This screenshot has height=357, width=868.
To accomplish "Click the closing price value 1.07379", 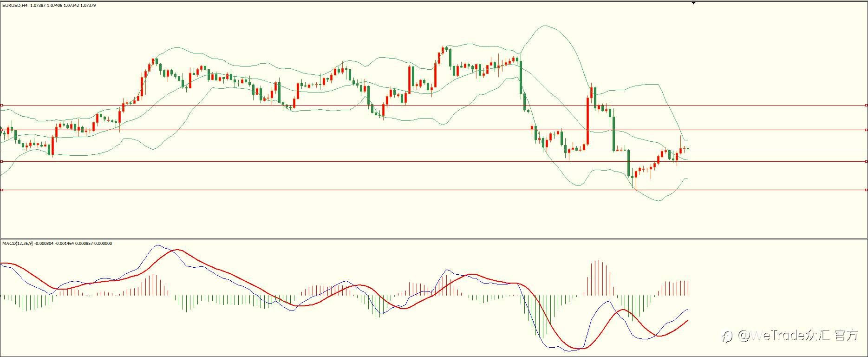I will (88, 6).
